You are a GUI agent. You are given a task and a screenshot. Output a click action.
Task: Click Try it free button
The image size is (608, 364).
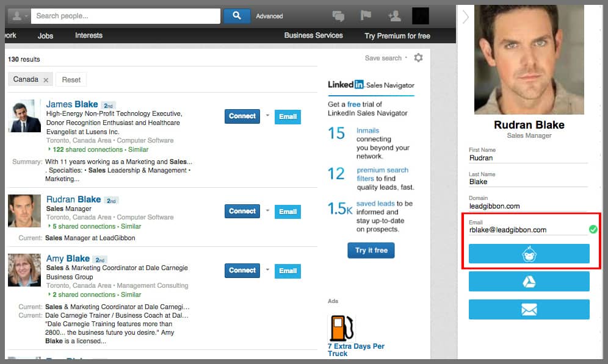371,251
